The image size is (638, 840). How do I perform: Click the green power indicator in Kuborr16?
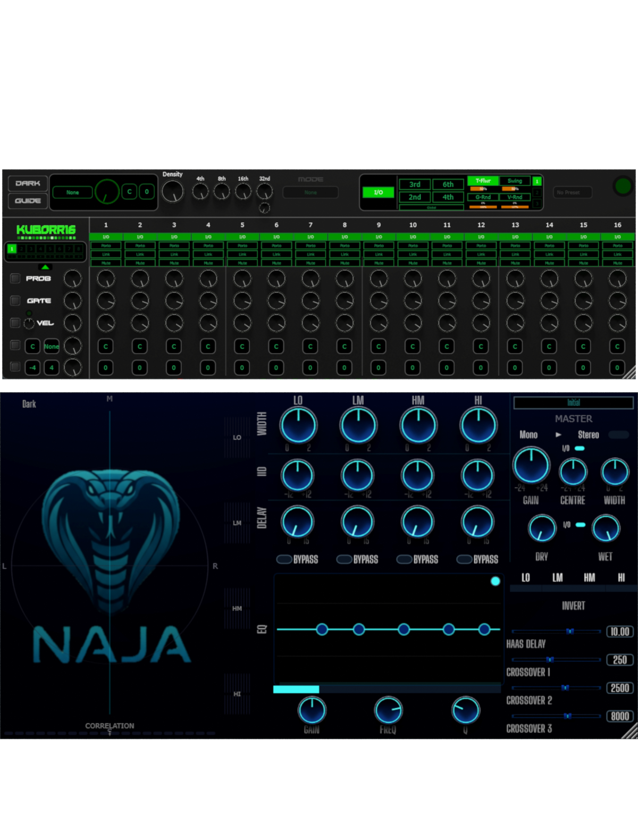click(x=623, y=186)
